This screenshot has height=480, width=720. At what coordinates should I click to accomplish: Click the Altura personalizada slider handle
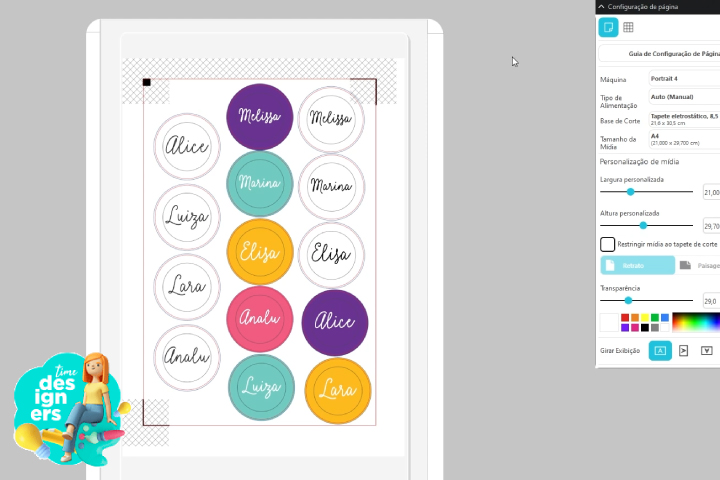pos(643,225)
